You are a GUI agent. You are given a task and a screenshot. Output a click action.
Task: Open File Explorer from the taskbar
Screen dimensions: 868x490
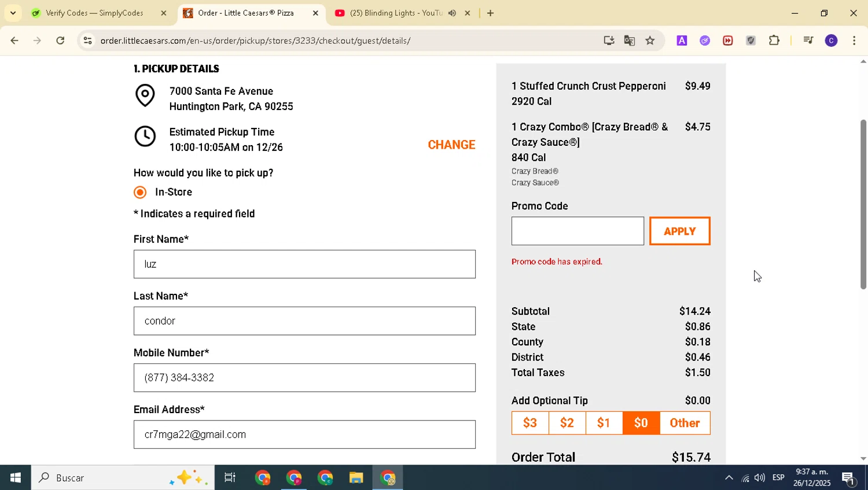click(x=356, y=478)
